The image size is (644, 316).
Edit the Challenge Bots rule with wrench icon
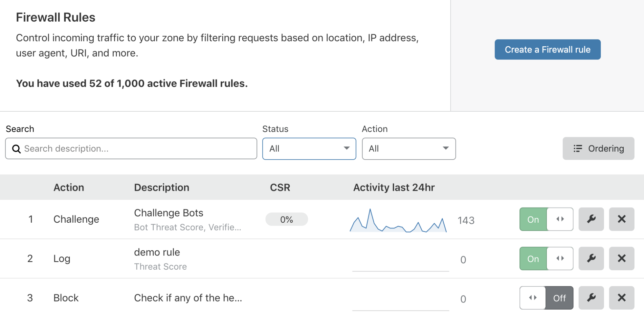(x=591, y=219)
